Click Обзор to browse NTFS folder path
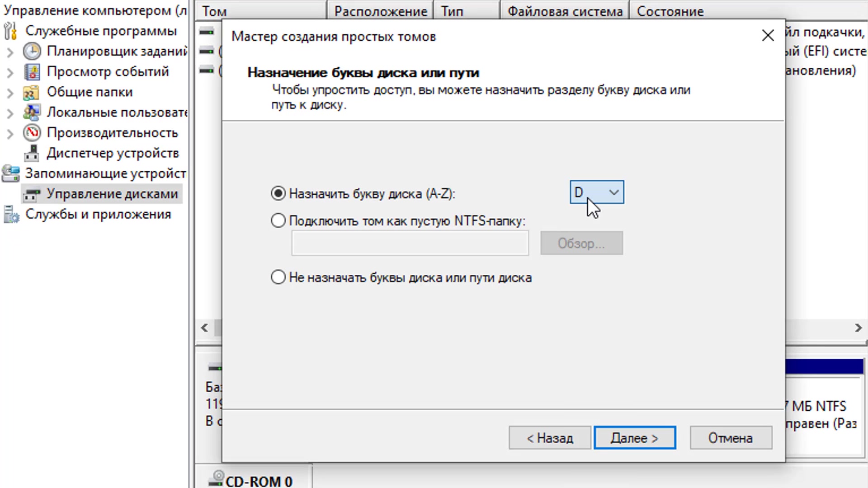This screenshot has width=868, height=488. pos(581,243)
